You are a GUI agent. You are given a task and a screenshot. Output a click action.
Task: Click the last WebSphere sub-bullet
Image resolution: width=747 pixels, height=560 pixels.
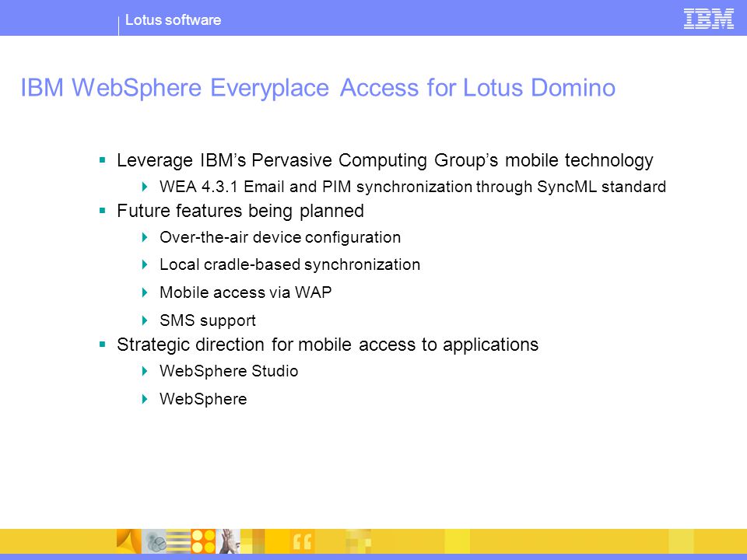point(203,399)
